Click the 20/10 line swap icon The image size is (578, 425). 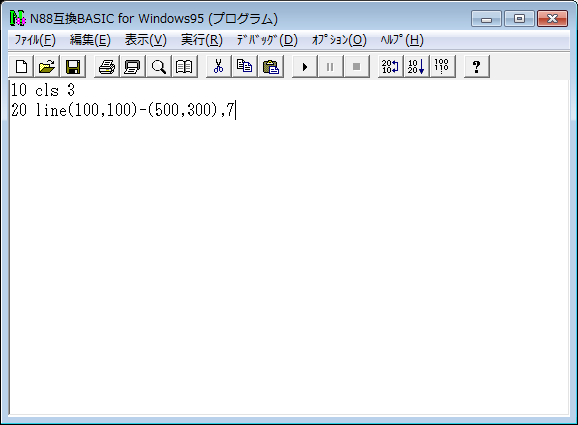click(390, 67)
